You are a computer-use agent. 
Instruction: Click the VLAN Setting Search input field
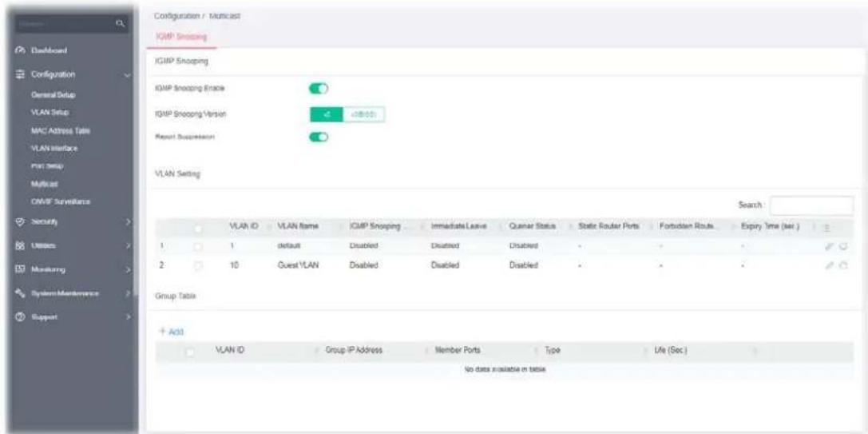[811, 205]
